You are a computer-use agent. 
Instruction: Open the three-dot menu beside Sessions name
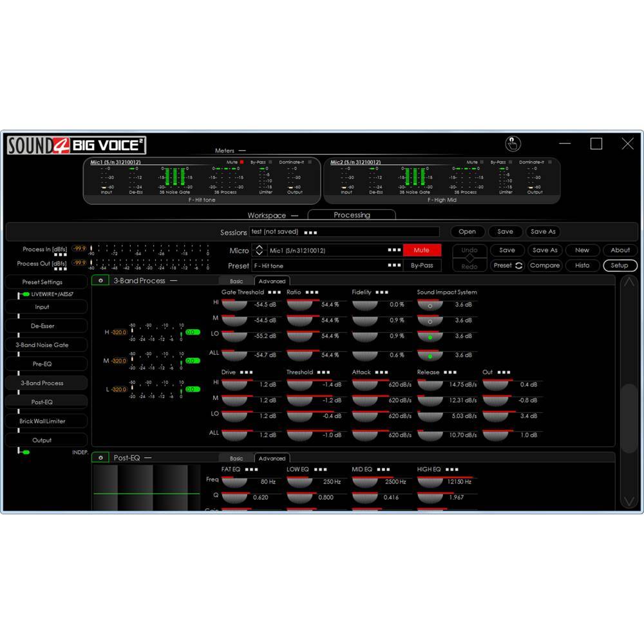click(x=310, y=232)
